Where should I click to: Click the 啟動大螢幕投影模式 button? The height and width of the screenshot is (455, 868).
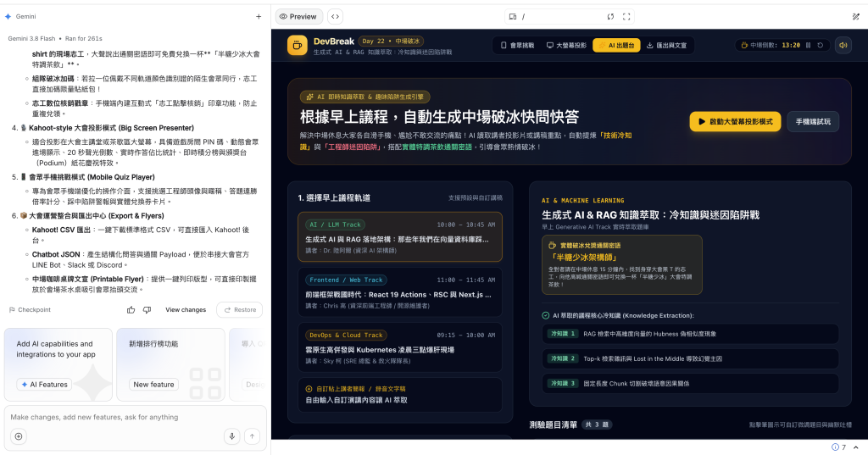(735, 122)
